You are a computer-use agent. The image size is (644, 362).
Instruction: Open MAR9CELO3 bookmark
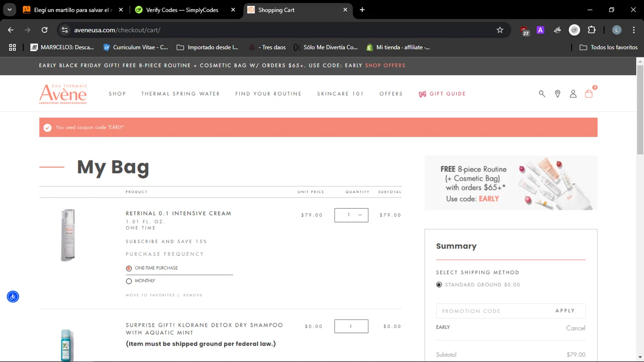[62, 47]
